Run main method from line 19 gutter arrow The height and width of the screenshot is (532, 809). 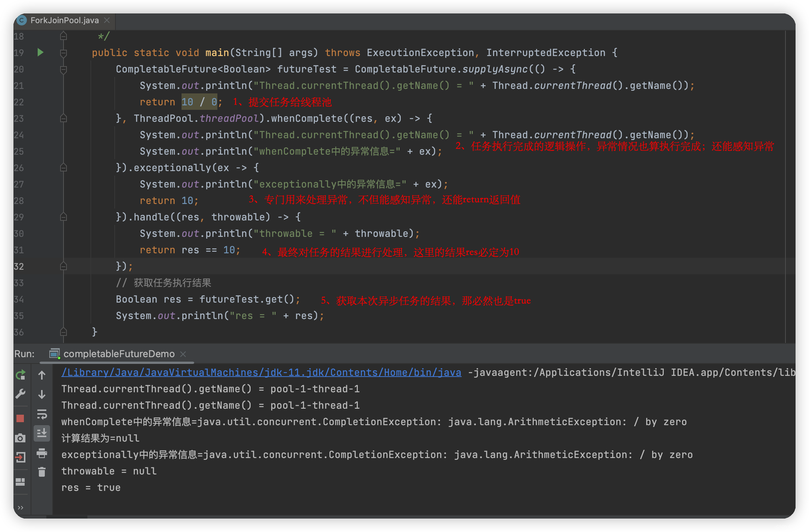pyautogui.click(x=40, y=52)
